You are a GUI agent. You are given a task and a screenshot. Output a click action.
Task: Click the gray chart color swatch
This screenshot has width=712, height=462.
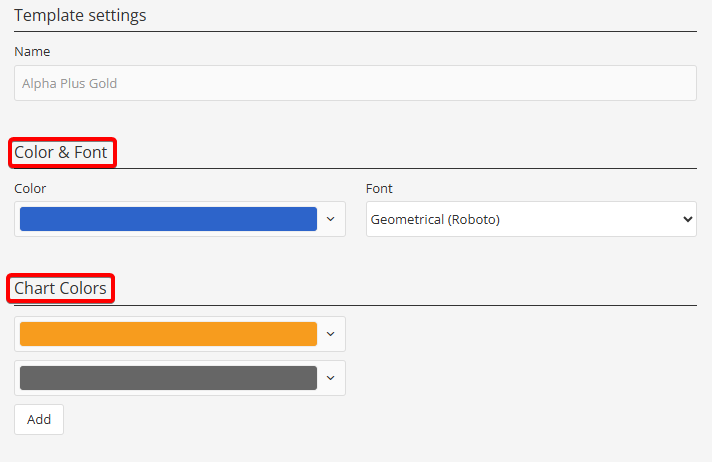pyautogui.click(x=168, y=378)
